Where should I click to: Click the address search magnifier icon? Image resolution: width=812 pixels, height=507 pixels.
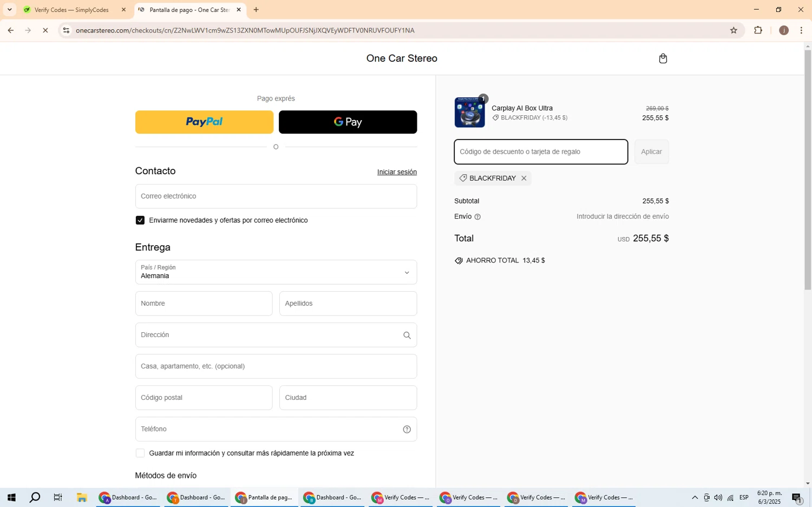407,335
